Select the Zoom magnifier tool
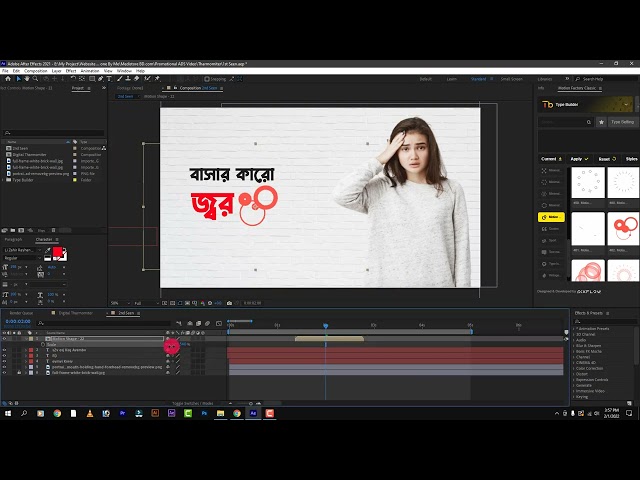The image size is (640, 480). pos(36,79)
